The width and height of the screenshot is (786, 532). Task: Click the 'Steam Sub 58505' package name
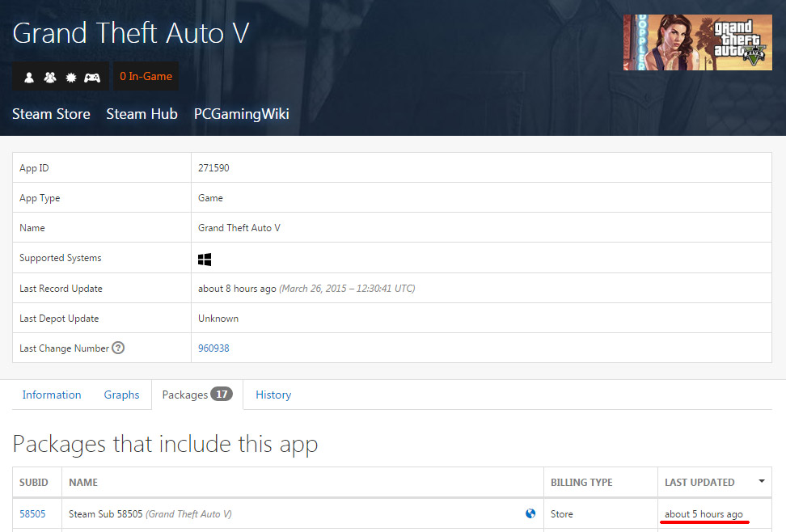105,514
